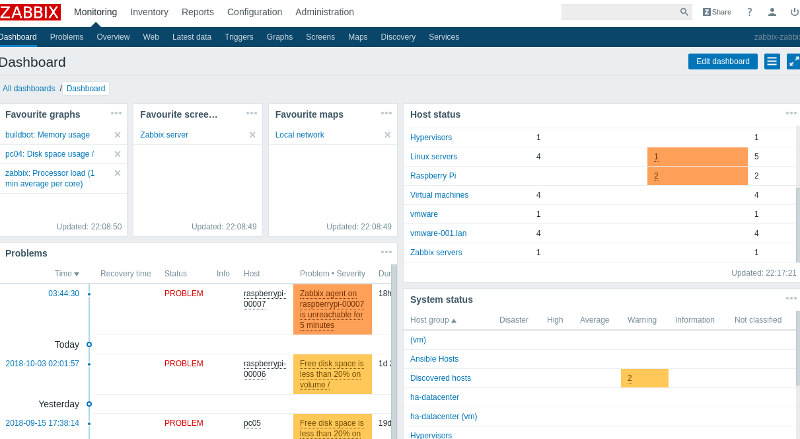Open Hypervisors host group in Host status

pyautogui.click(x=431, y=137)
